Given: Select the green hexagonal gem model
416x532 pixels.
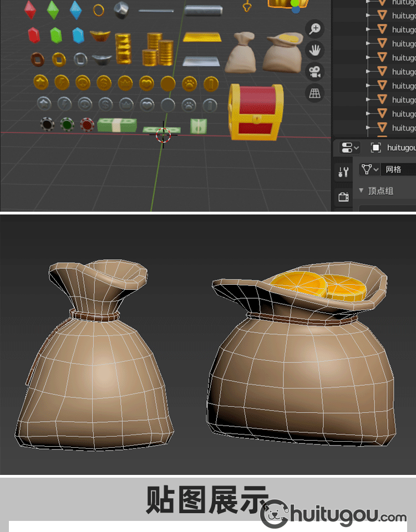Looking at the screenshot, I should 56,35.
